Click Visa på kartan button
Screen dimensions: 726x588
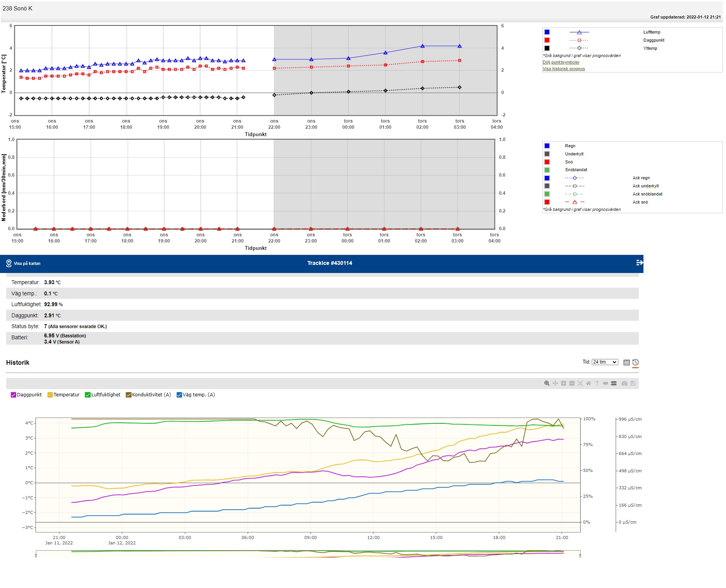[24, 263]
